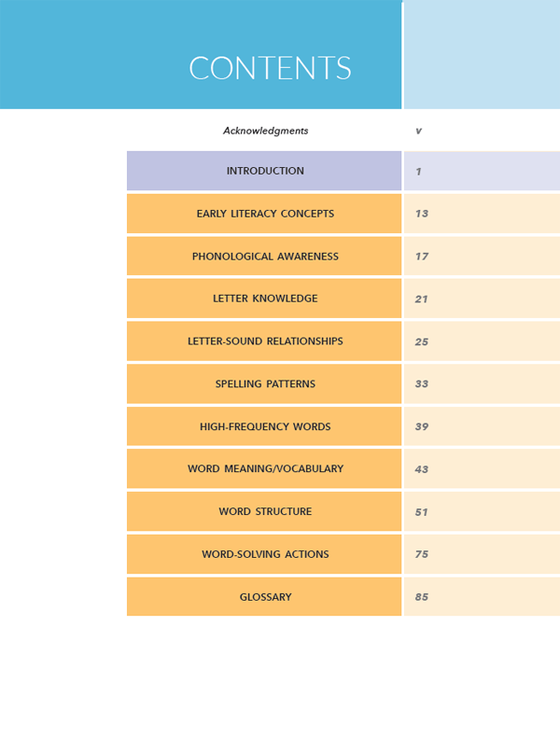Open the Word-Solving Actions chapter
560x737 pixels.
(265, 554)
